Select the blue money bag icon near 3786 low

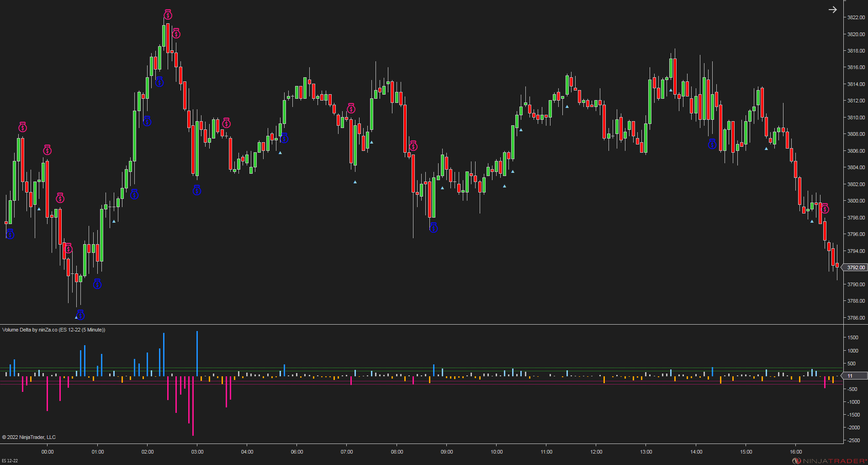point(81,315)
